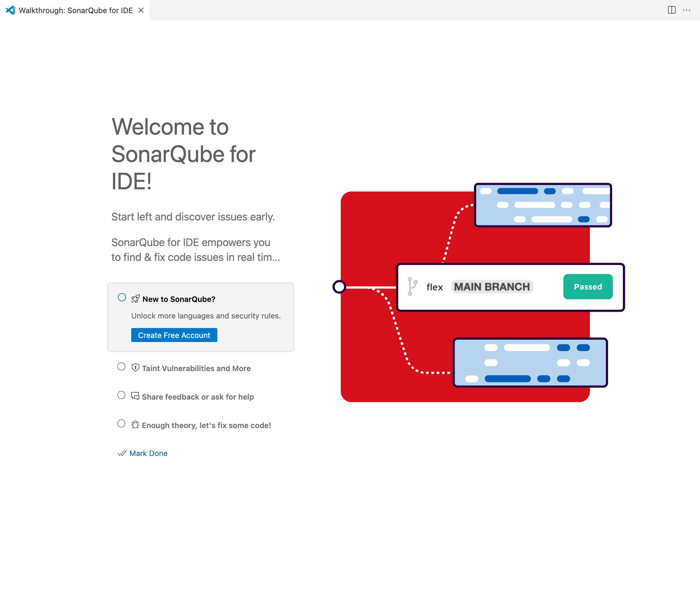Screen dimensions: 700x595
Task: Expand Enough theory, let's fix some code!
Action: coord(206,425)
